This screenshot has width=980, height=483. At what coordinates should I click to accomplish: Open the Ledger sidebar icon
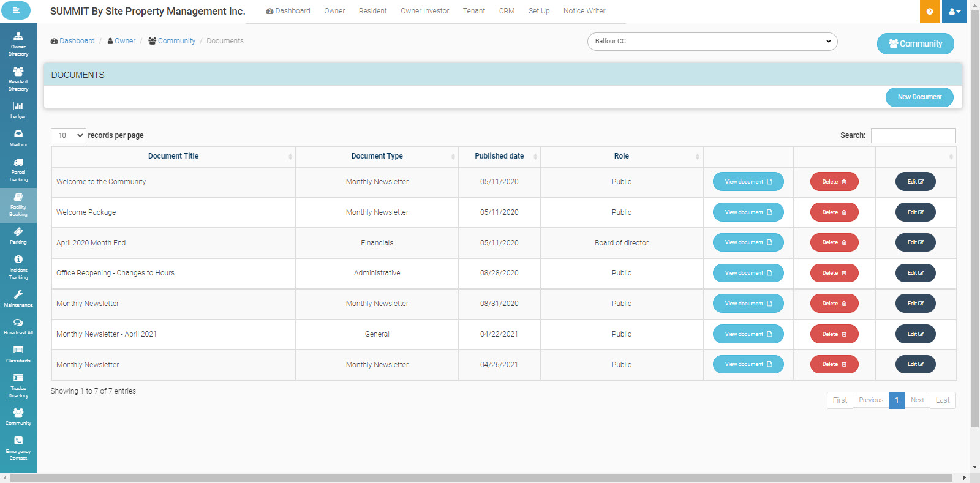pyautogui.click(x=18, y=110)
